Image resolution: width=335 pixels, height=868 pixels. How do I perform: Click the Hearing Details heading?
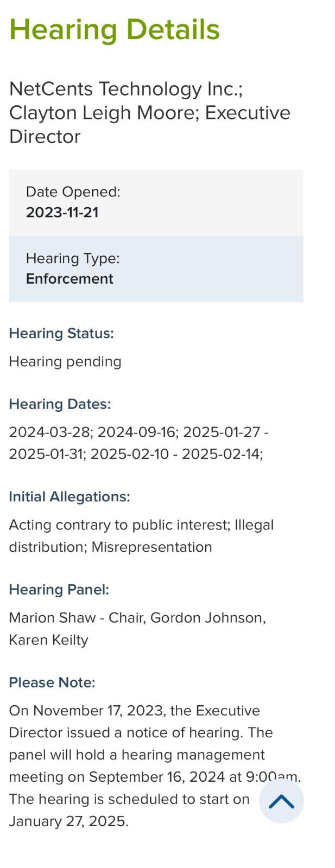115,29
